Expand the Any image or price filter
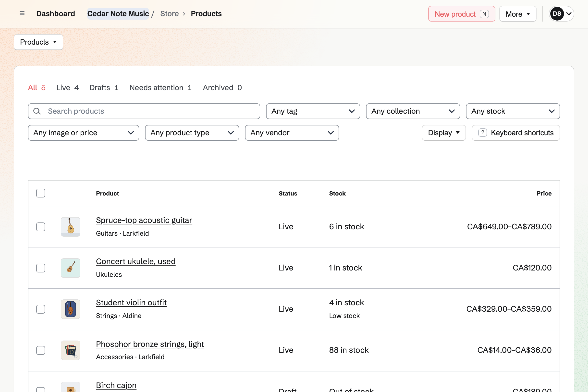Viewport: 588px width, 392px height. 84,133
